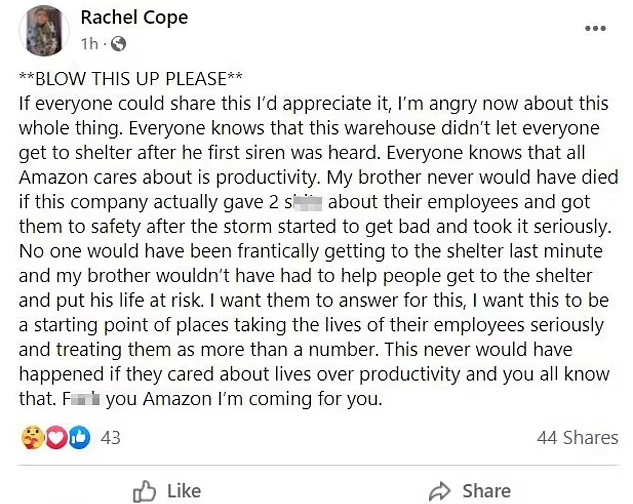The width and height of the screenshot is (633, 504).
Task: Click the blurred word after 'gave 2'
Action: pos(303,202)
